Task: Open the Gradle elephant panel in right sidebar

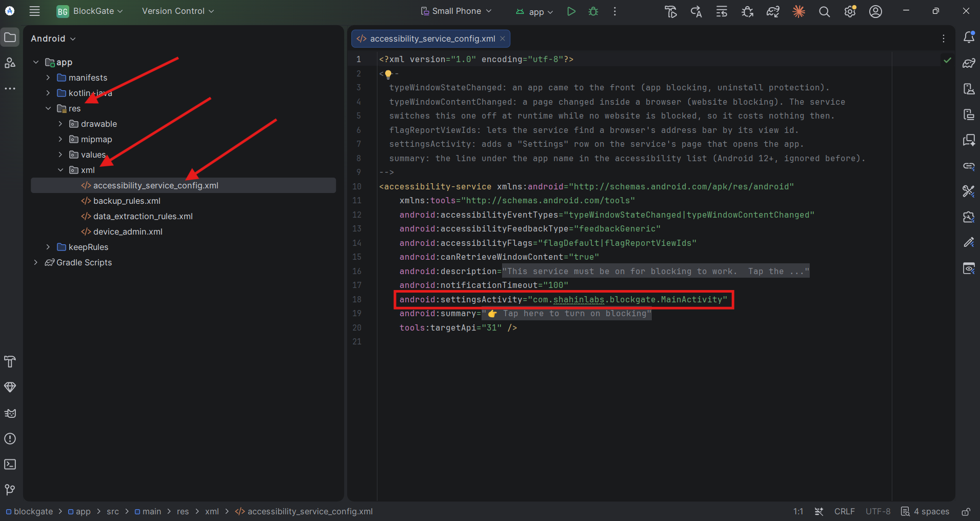Action: pyautogui.click(x=969, y=63)
